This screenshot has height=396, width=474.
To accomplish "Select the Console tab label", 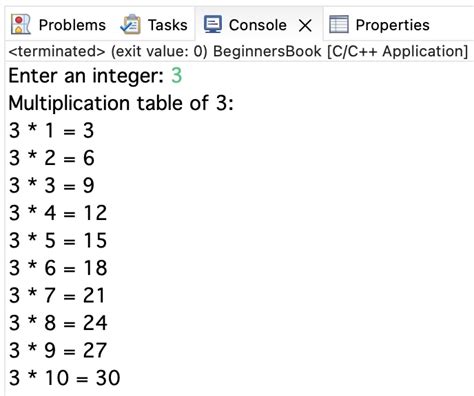I will pos(258,25).
